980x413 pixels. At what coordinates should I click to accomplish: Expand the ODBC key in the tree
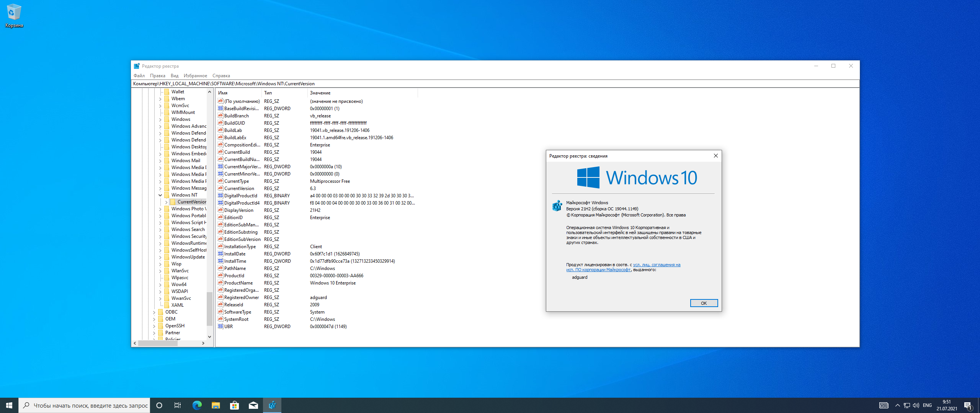(154, 312)
